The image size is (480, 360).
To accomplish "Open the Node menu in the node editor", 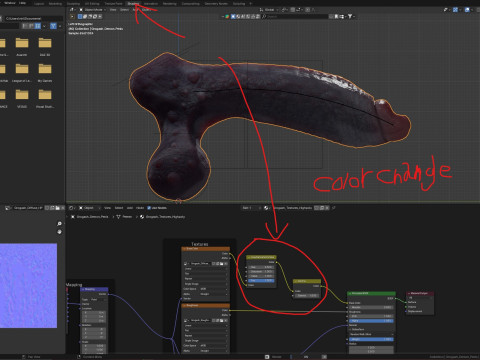I will click(140, 208).
